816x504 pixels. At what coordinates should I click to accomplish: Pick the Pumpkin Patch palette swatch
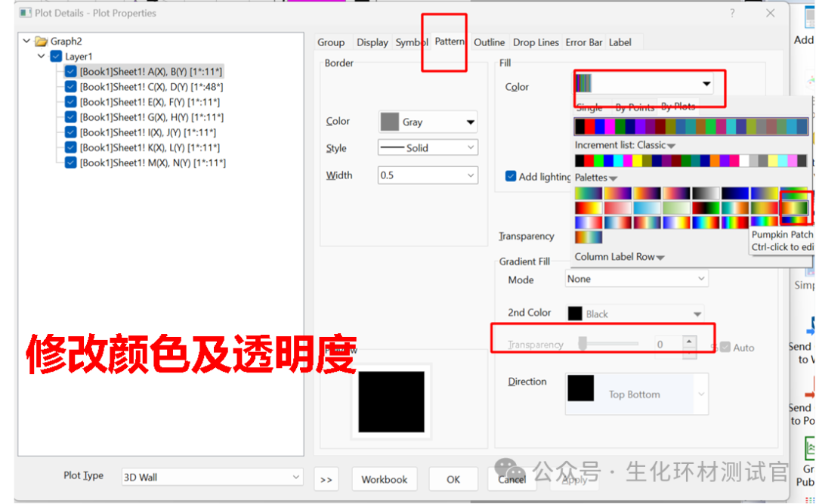pyautogui.click(x=793, y=208)
